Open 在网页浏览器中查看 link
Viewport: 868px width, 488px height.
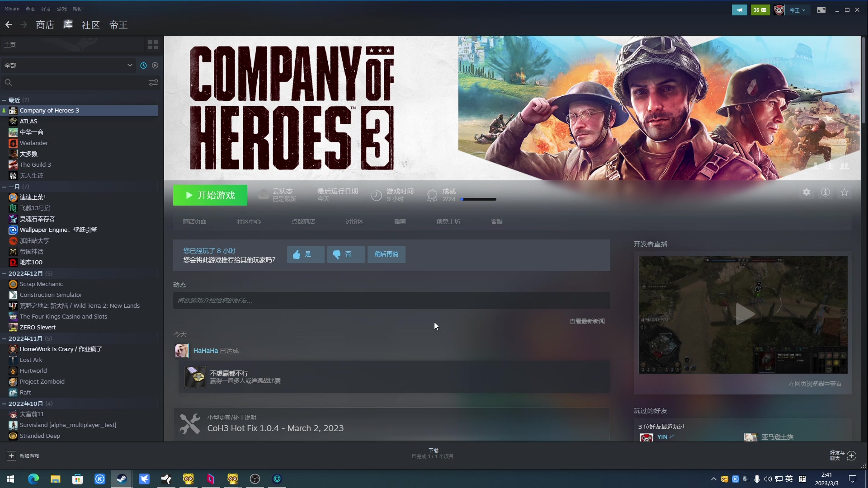(x=815, y=384)
